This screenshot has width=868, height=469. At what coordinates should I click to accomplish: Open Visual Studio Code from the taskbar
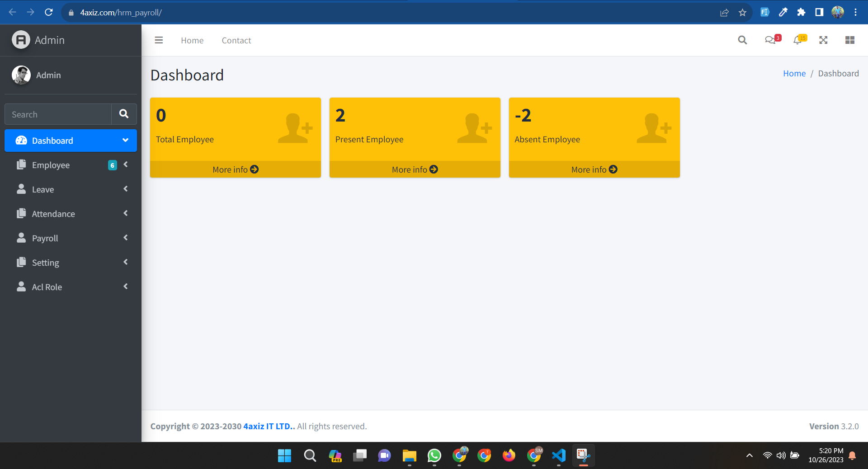[x=559, y=455]
